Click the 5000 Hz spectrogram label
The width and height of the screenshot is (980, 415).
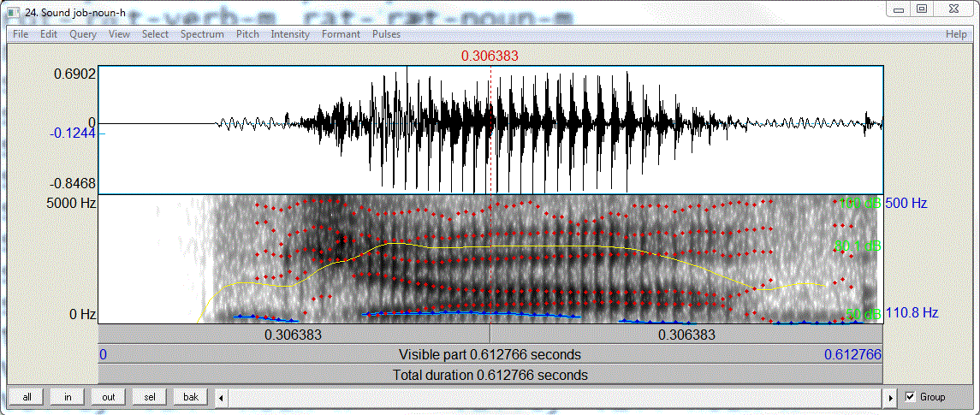pos(71,203)
